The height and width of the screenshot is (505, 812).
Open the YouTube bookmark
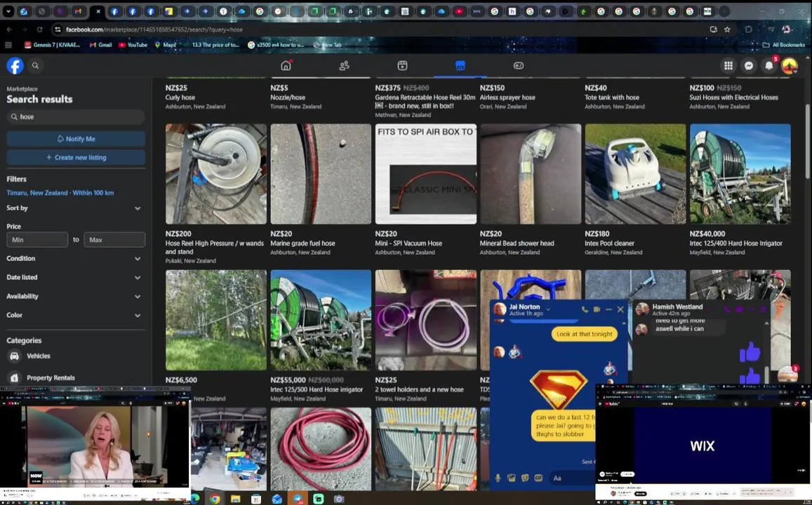tap(133, 45)
